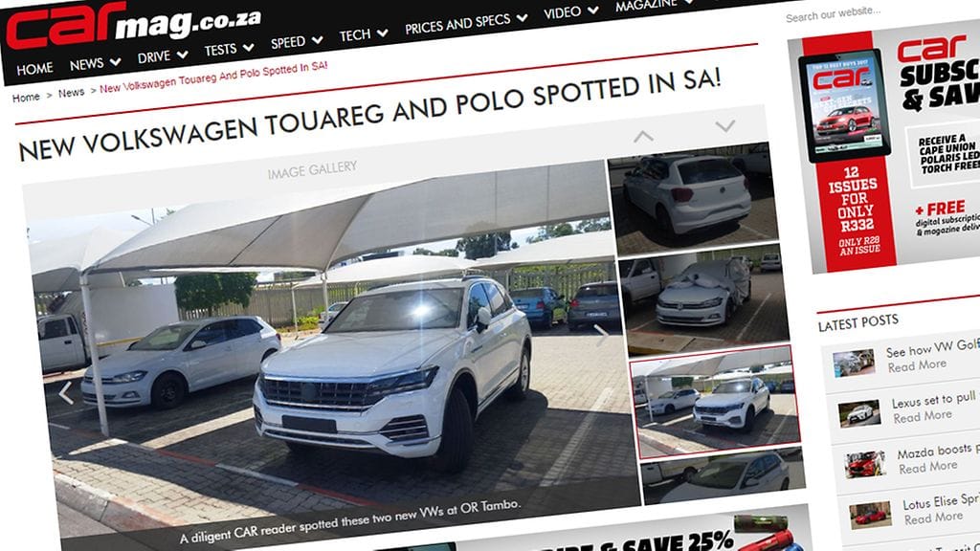This screenshot has height=551, width=980.
Task: Advance to next gallery image arrow
Action: click(x=601, y=336)
